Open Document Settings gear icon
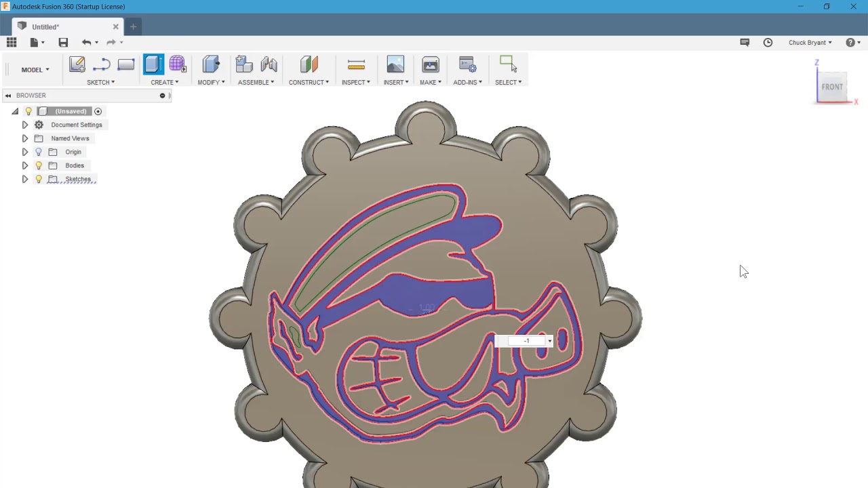Image resolution: width=868 pixels, height=488 pixels. pyautogui.click(x=39, y=125)
